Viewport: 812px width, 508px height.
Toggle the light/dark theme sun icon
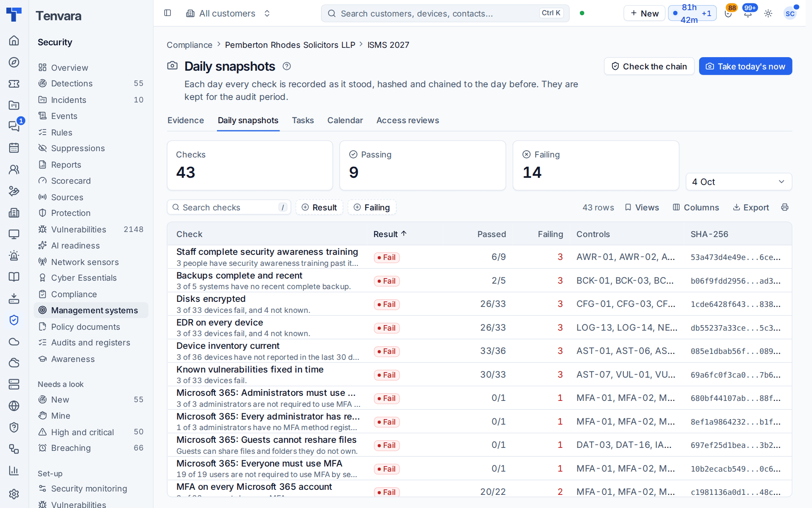point(768,14)
